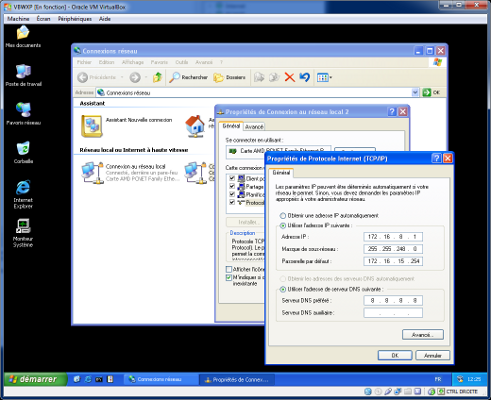Screen dimensions: 491x400
Task: Click the OK go button by address bar
Action: 432,92
